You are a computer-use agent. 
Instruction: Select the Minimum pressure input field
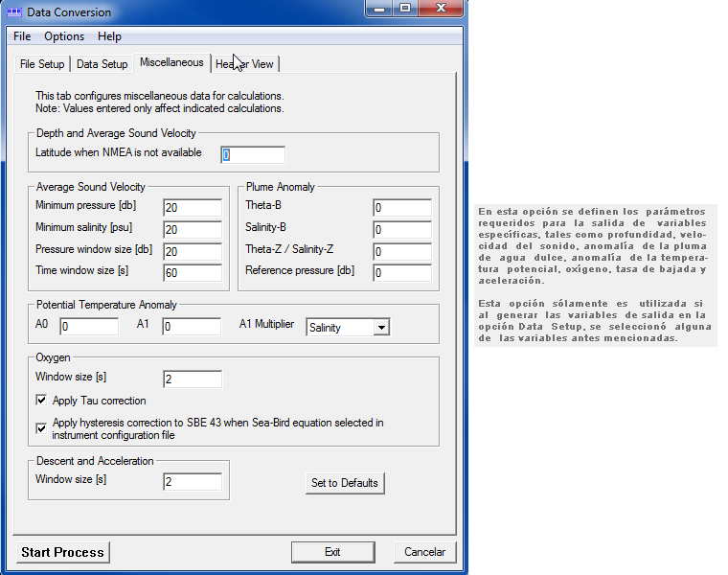(193, 208)
